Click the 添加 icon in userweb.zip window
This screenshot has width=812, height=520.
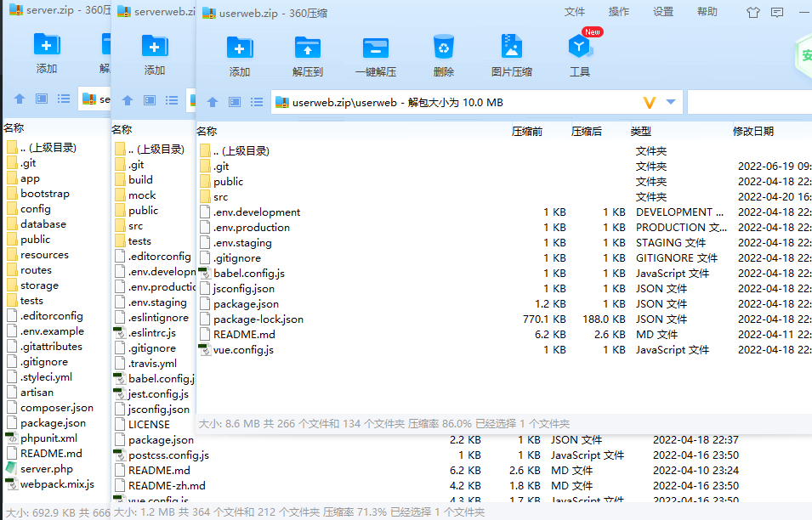[240, 48]
